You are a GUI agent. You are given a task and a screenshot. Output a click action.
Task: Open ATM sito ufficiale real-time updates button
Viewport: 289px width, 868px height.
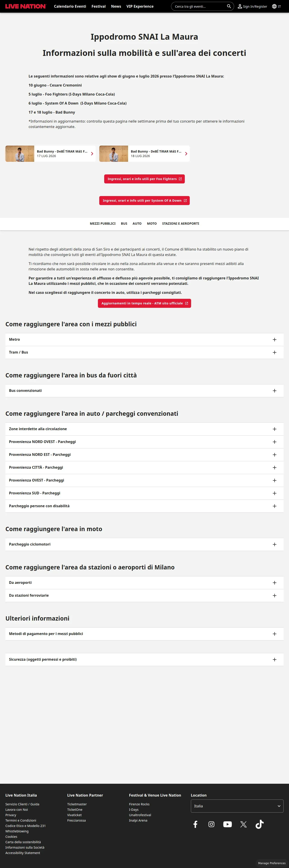click(x=144, y=303)
